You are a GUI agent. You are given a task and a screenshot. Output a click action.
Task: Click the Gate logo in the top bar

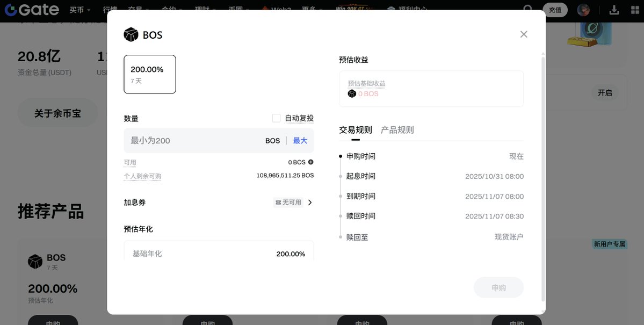pyautogui.click(x=32, y=10)
